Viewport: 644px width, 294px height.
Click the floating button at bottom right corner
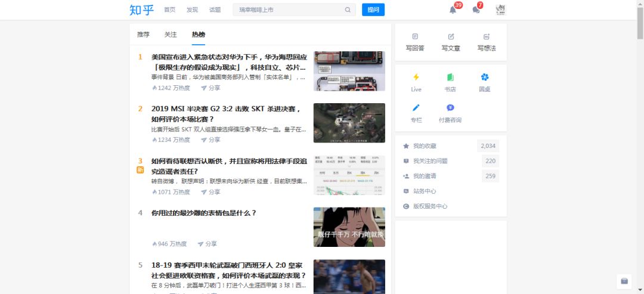(x=624, y=281)
